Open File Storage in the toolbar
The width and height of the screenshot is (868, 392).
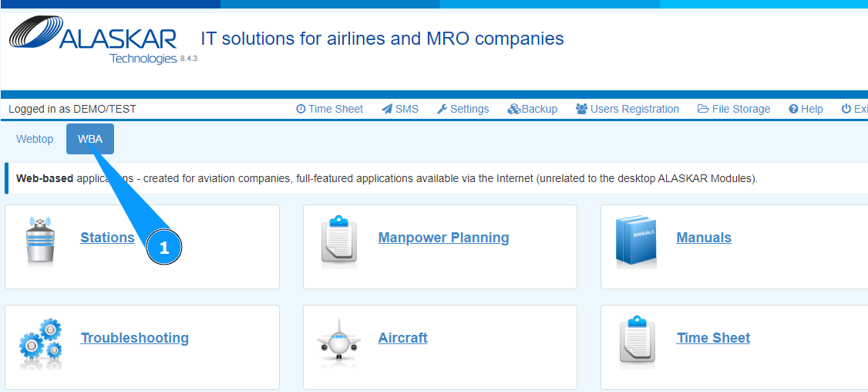[x=734, y=109]
